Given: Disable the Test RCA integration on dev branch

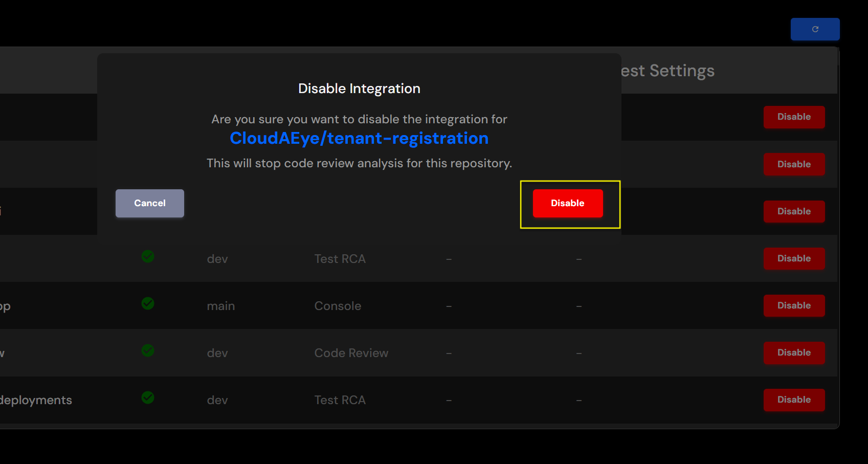Looking at the screenshot, I should coord(794,258).
